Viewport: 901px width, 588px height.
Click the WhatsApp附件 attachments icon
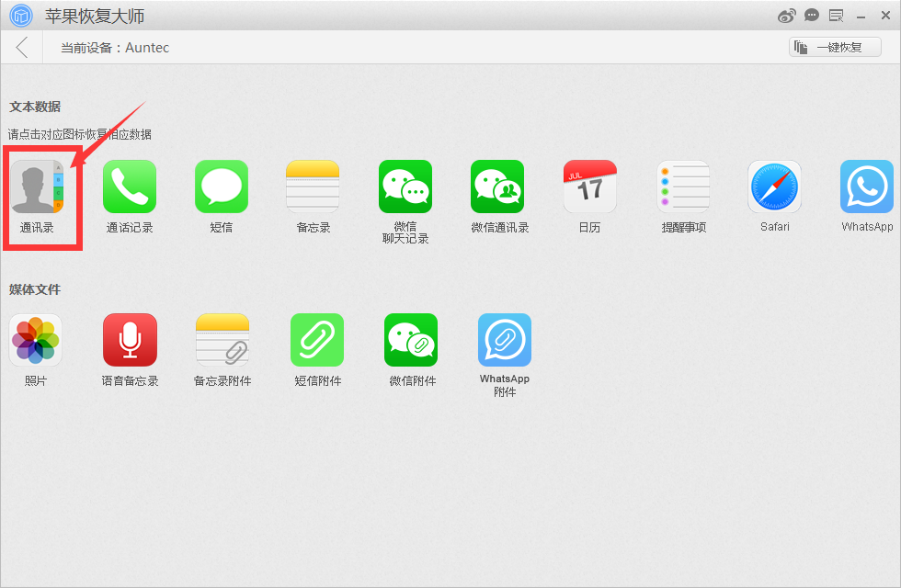tap(505, 340)
